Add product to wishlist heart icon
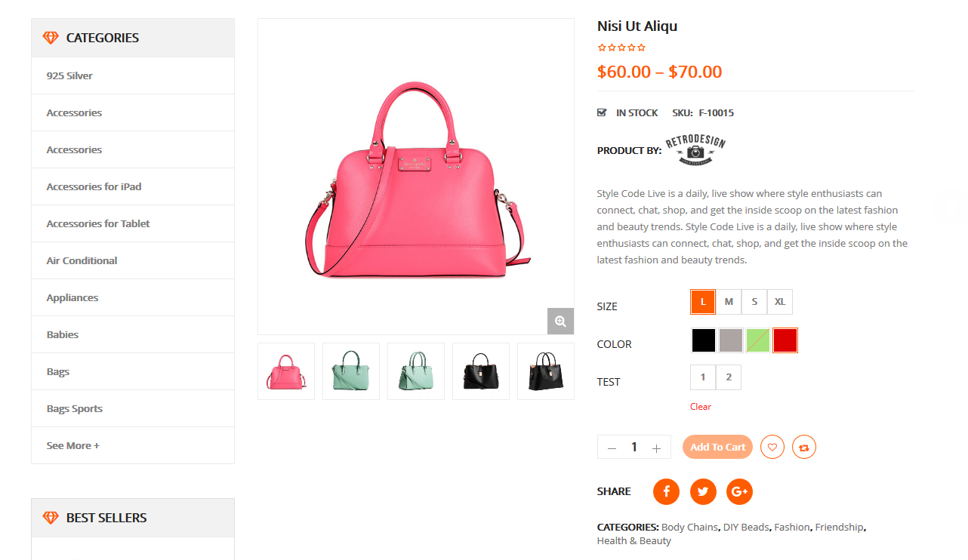 772,447
